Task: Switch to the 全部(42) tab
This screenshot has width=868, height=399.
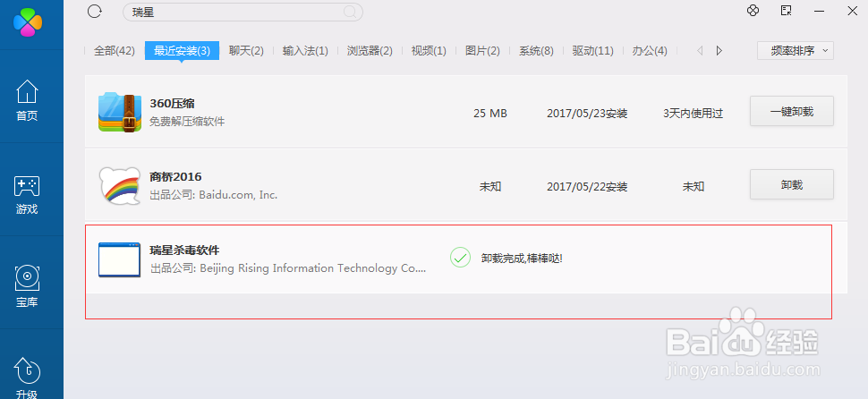Action: tap(114, 50)
